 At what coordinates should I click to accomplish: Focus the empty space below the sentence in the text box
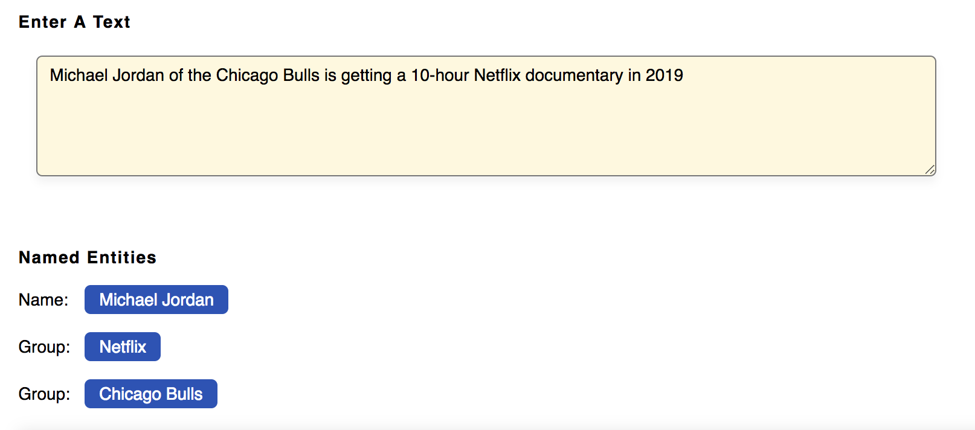tap(486, 130)
